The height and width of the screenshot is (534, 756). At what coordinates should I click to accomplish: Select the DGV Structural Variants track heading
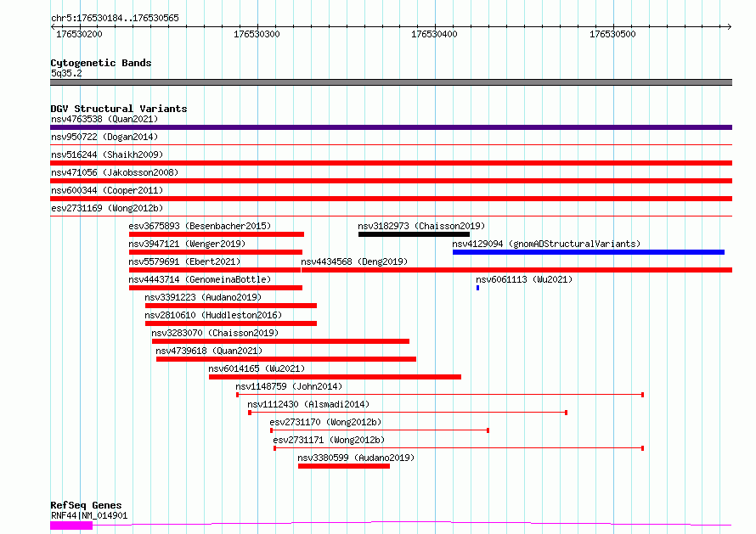click(119, 109)
